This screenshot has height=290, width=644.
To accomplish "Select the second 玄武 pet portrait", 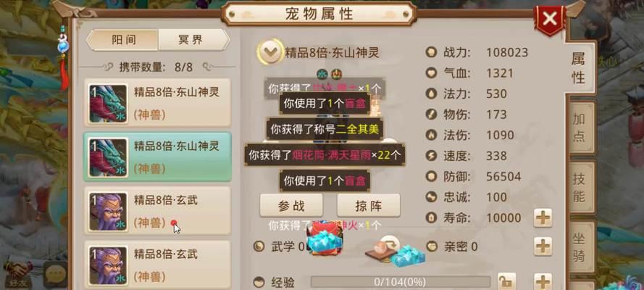I will click(109, 266).
